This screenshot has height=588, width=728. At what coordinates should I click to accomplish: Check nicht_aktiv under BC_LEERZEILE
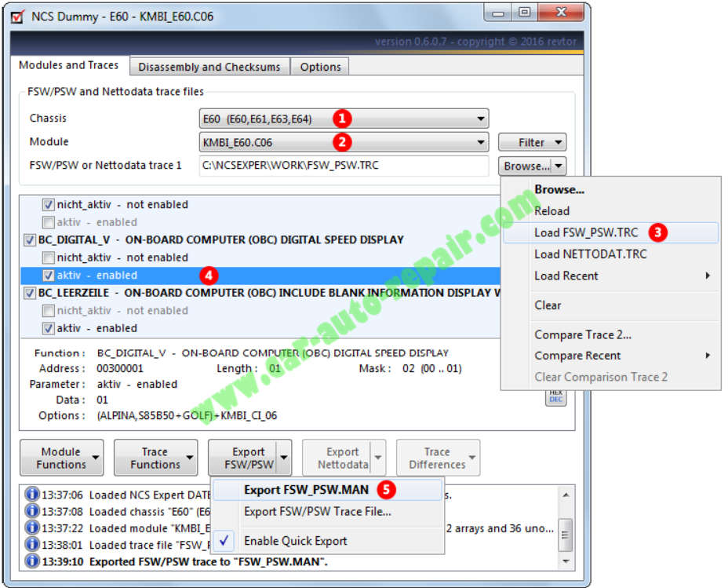coord(48,311)
